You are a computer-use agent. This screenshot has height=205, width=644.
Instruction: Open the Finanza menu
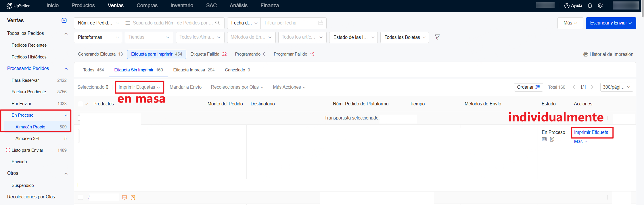tap(270, 5)
